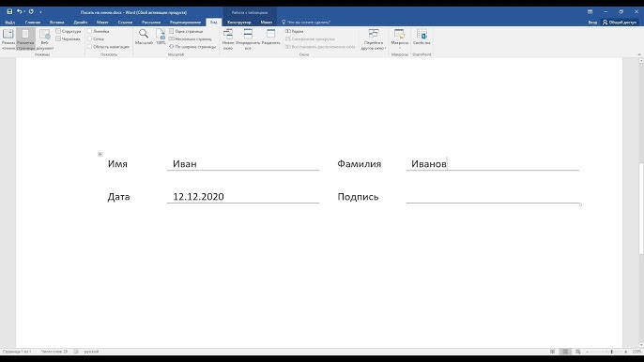The image size is (644, 362).
Task: Open the Файл menu
Action: click(9, 23)
